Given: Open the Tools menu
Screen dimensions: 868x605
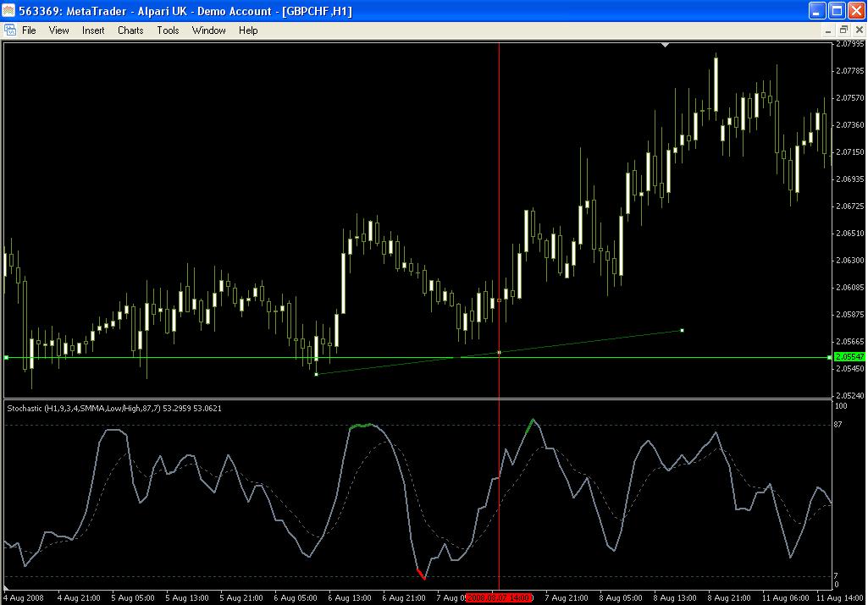Looking at the screenshot, I should coord(168,30).
